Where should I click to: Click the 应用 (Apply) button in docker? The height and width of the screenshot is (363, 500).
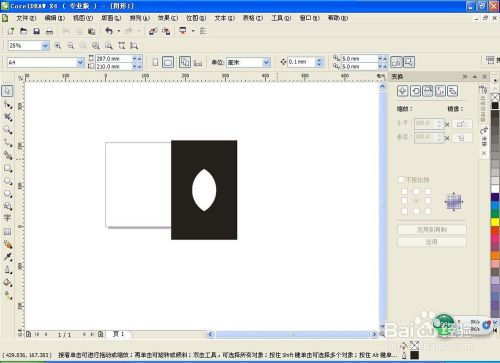point(432,242)
